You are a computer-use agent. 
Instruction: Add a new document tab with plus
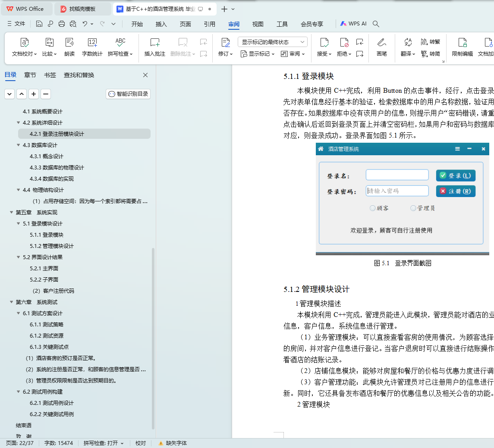[x=224, y=9]
